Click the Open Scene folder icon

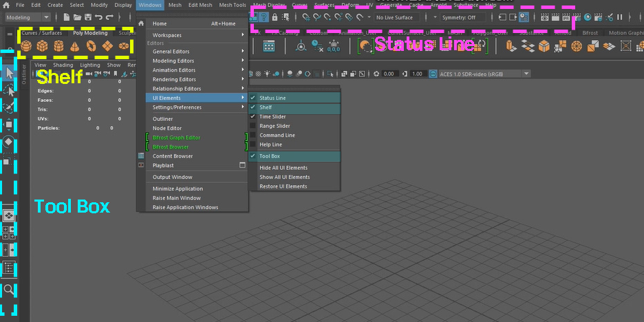(77, 17)
